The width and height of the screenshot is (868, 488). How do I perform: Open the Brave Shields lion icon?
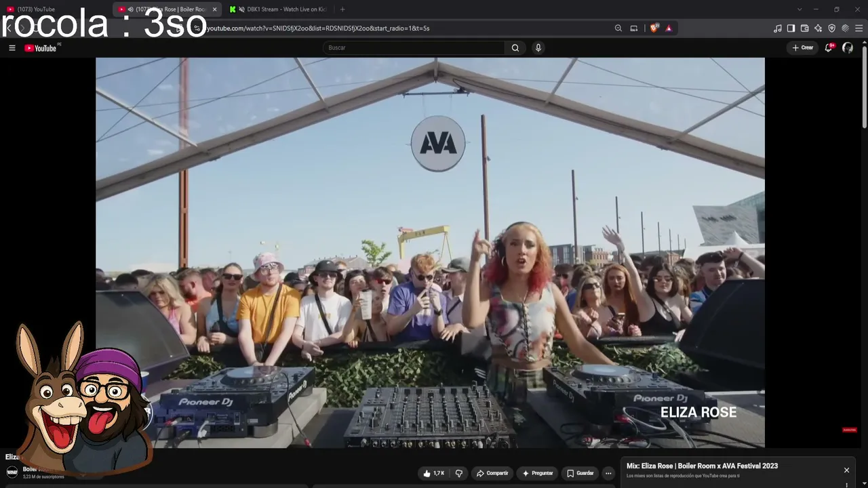point(654,28)
